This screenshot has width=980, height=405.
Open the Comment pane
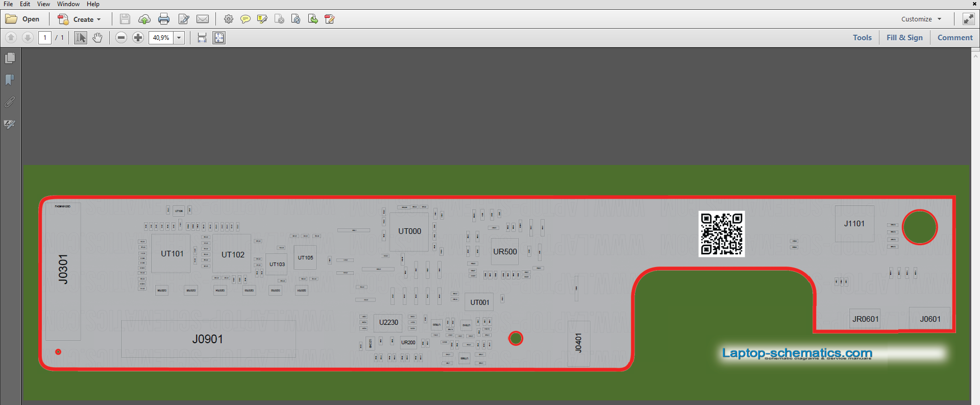pos(955,38)
